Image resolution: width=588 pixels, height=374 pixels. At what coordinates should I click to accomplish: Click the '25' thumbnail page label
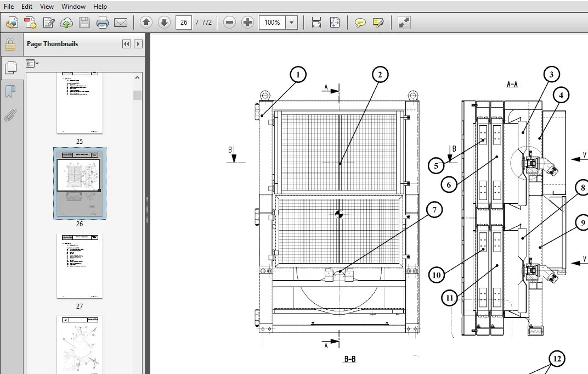coord(80,142)
